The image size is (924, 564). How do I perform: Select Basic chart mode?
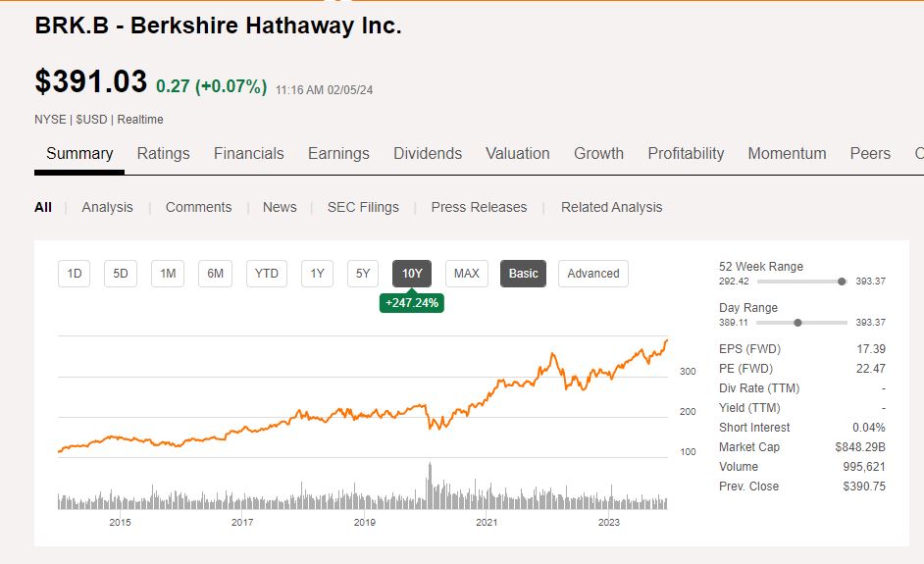(x=524, y=274)
